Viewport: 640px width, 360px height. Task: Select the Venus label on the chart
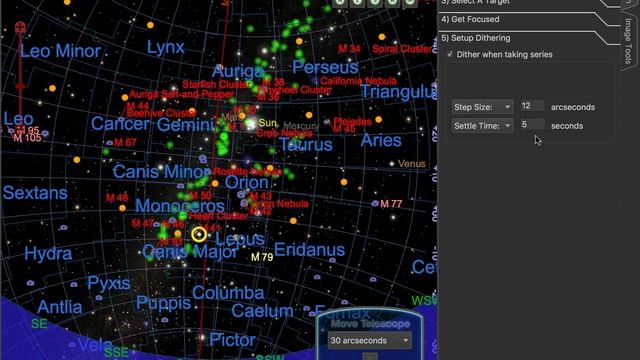411,164
